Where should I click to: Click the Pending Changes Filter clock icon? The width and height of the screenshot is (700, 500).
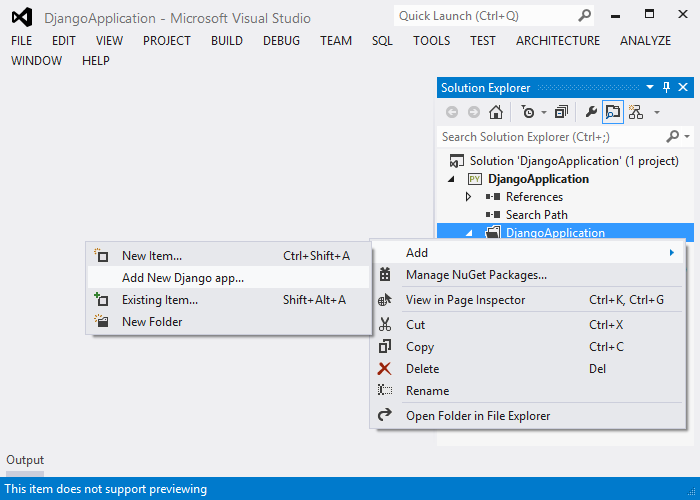[528, 112]
